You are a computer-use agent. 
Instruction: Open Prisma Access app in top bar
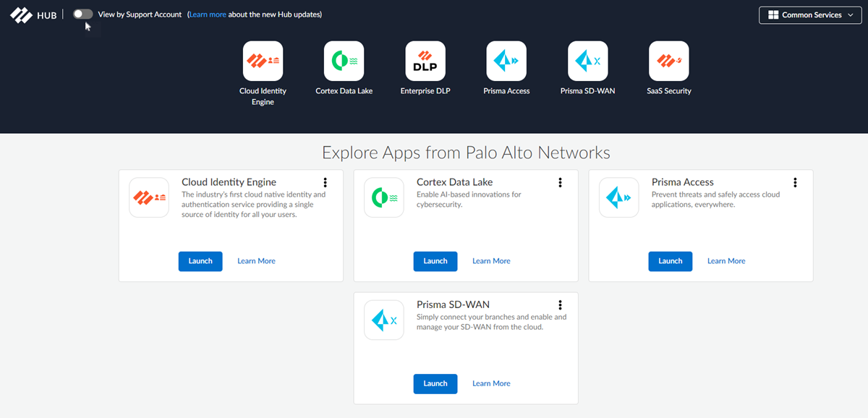pos(506,61)
